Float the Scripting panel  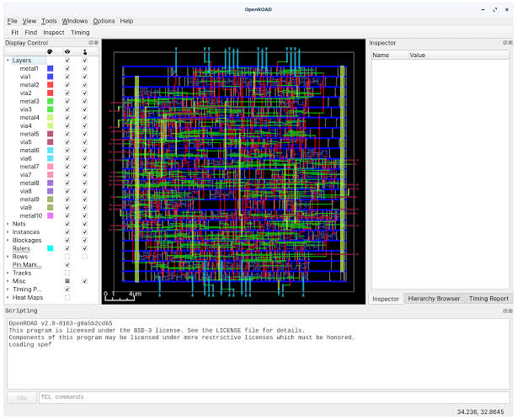(x=505, y=311)
